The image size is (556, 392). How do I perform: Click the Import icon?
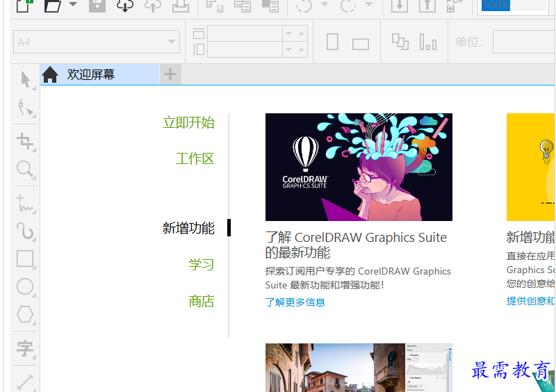click(400, 6)
